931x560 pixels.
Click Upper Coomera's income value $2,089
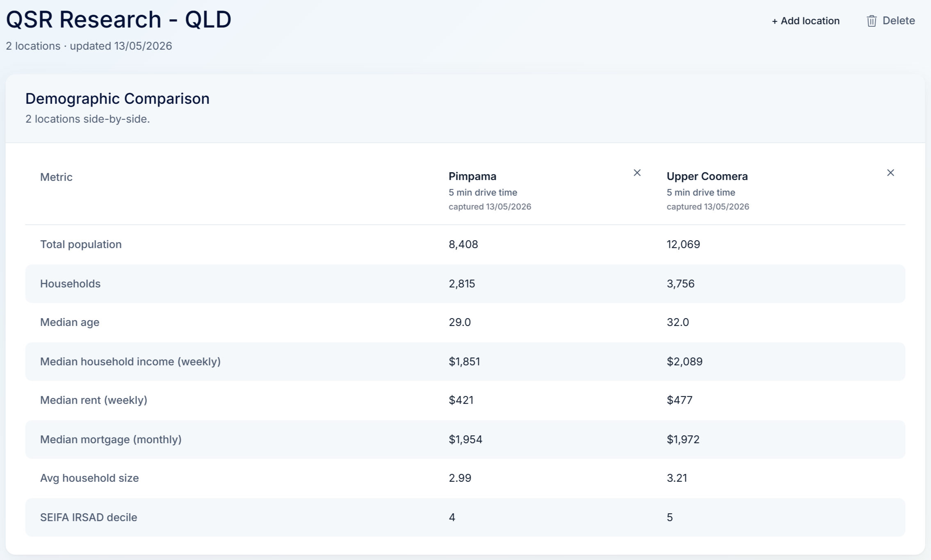click(x=685, y=362)
